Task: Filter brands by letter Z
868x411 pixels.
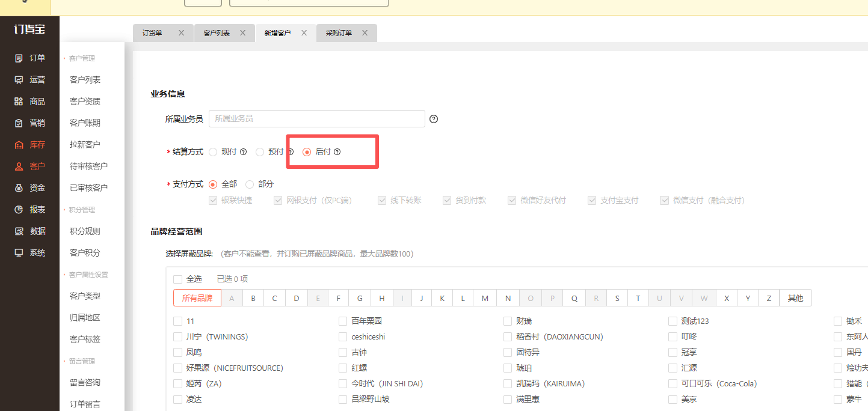Action: 769,298
